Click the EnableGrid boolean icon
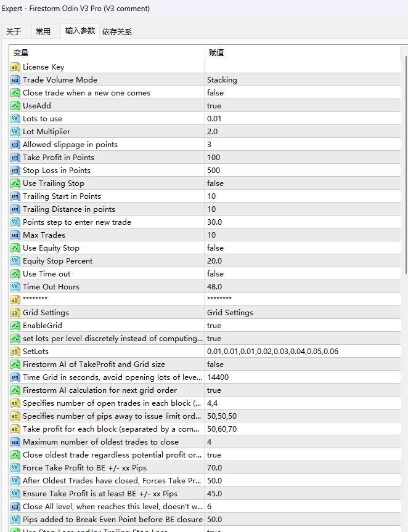408x532 pixels. pyautogui.click(x=15, y=326)
